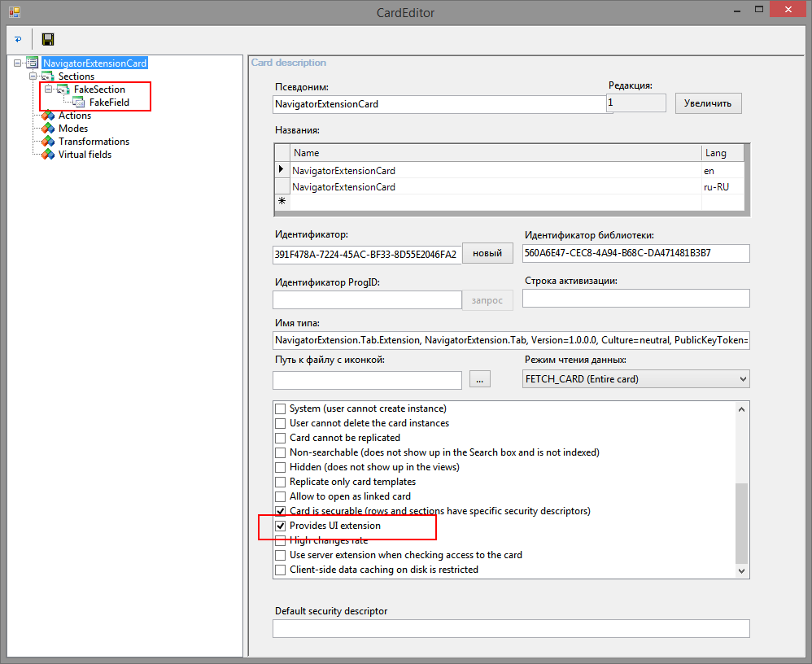Check Card cannot be replicated option
812x664 pixels.
281,438
